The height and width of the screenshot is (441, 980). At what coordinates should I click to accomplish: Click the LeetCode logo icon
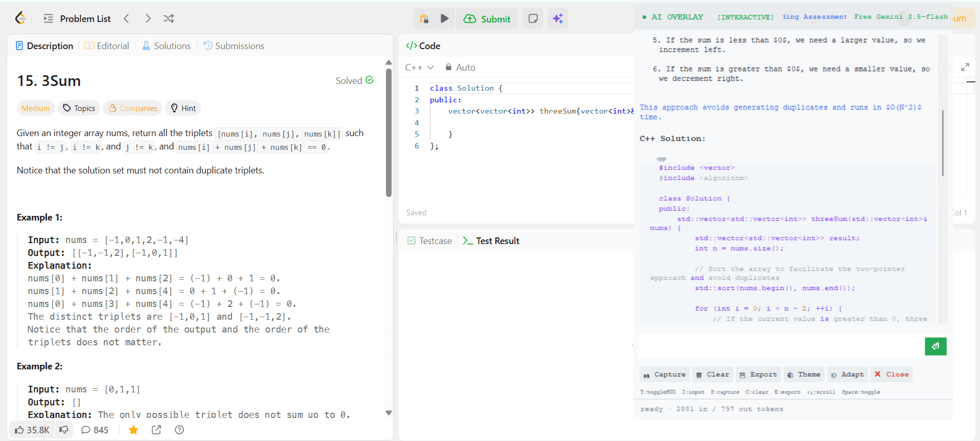[20, 18]
